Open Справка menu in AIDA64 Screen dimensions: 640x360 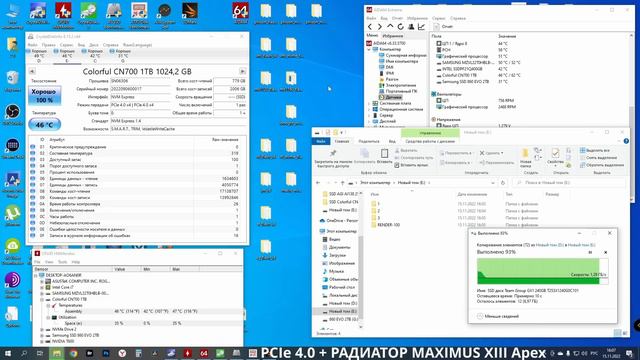point(458,18)
